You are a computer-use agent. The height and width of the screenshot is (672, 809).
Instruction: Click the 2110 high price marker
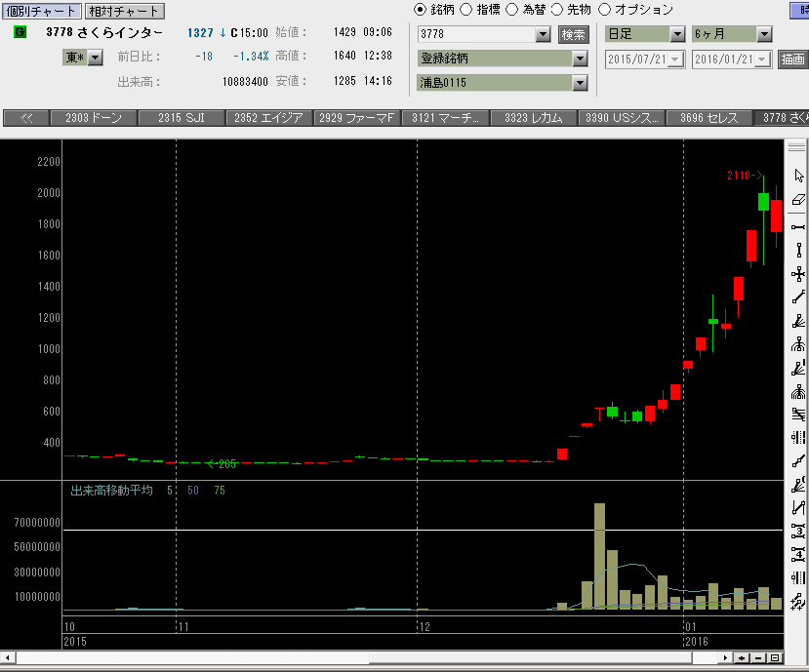point(745,176)
